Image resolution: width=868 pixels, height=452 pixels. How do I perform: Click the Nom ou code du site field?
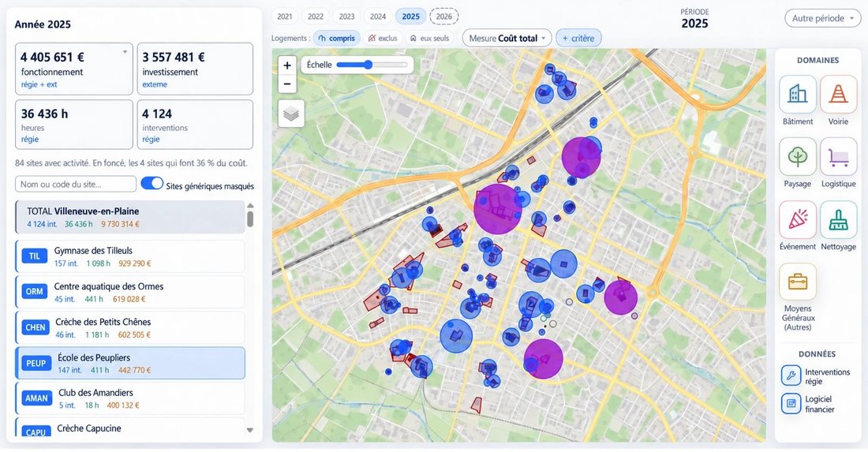coord(76,185)
